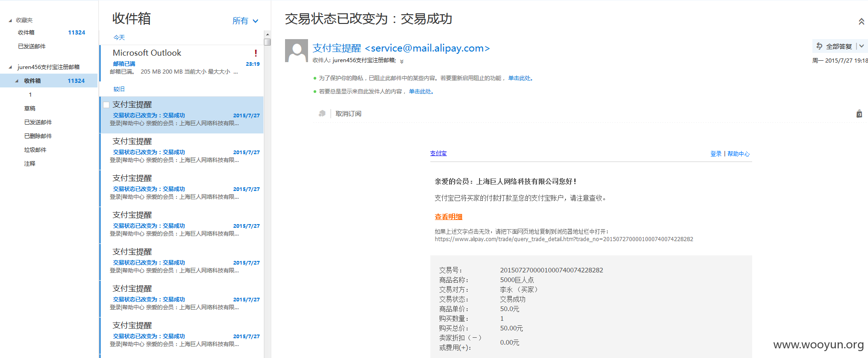Open the 所有 filter dropdown
The height and width of the screenshot is (358, 868).
coord(246,21)
